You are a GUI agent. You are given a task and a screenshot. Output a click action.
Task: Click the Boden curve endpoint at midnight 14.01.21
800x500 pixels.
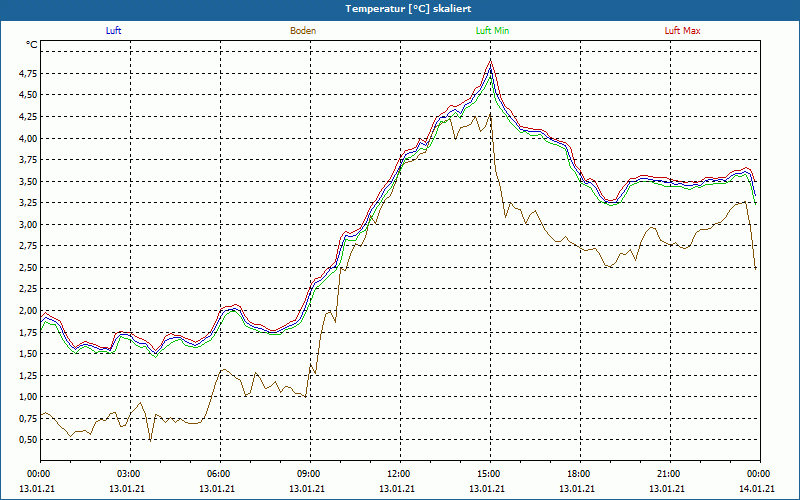756,268
